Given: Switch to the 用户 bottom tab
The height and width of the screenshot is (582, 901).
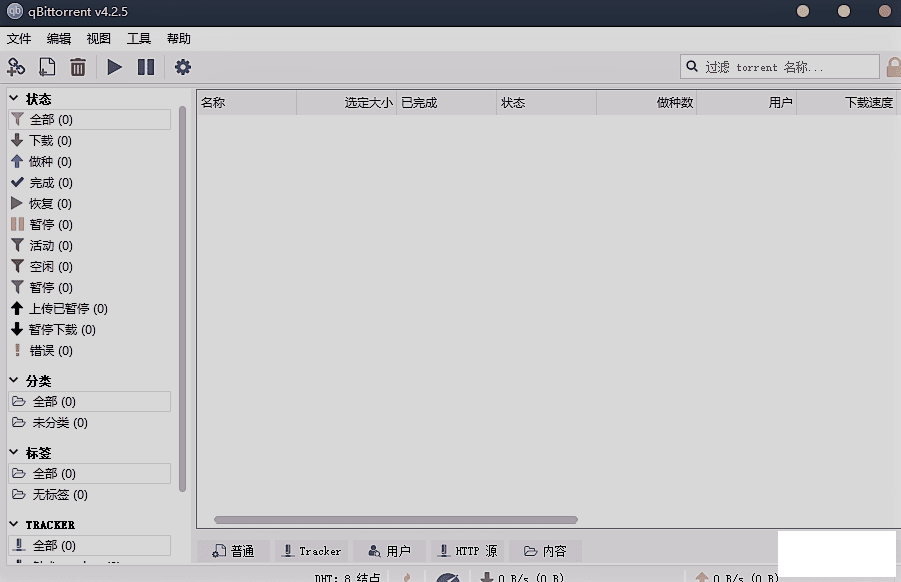Looking at the screenshot, I should tap(390, 551).
